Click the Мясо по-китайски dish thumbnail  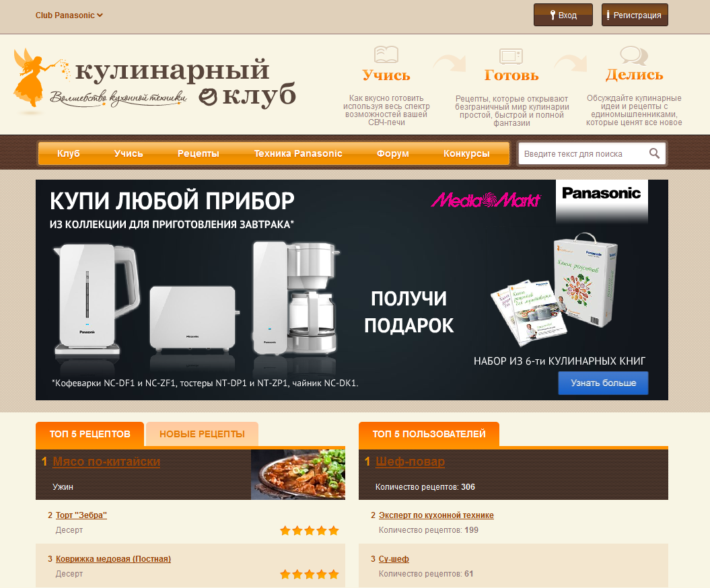point(298,474)
